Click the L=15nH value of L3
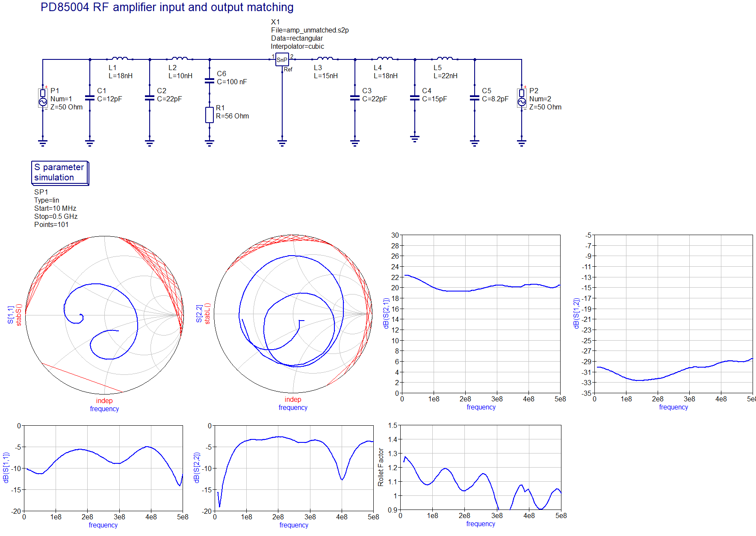The image size is (756, 536). tap(325, 76)
